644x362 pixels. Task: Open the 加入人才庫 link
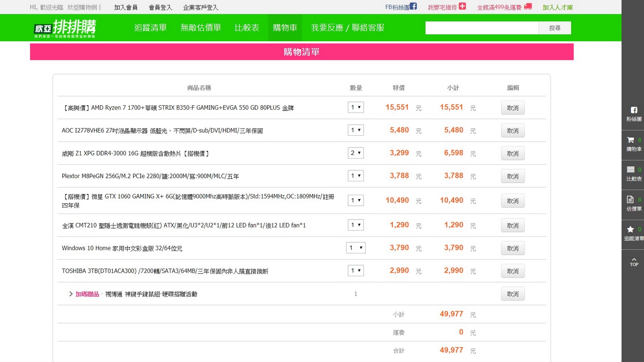click(558, 7)
